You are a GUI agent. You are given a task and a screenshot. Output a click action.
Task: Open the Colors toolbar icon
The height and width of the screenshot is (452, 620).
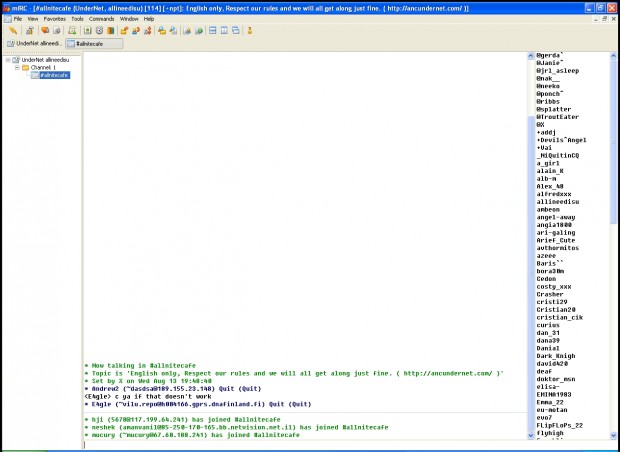coord(111,30)
